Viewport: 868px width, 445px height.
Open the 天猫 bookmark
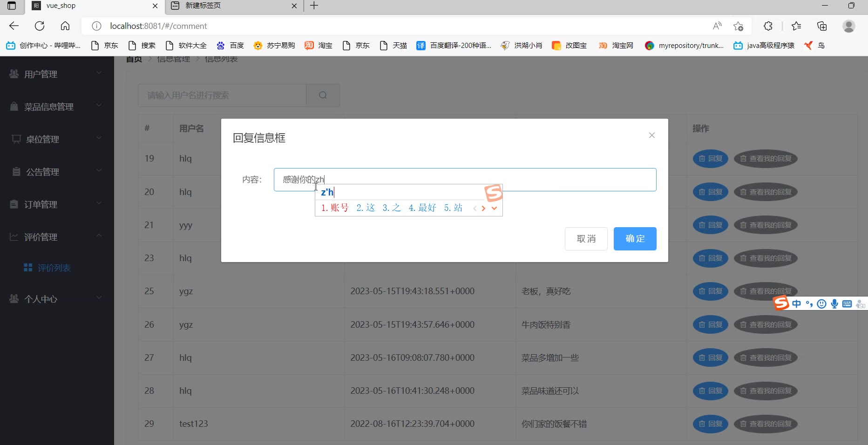393,45
